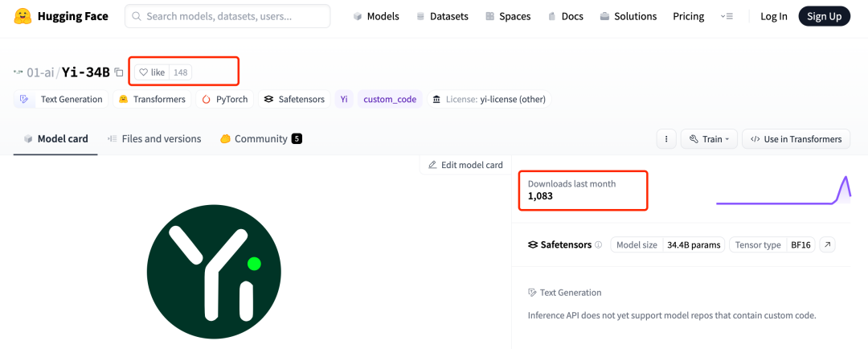Copy the Yi-34B model name icon
The image size is (868, 349).
point(119,72)
